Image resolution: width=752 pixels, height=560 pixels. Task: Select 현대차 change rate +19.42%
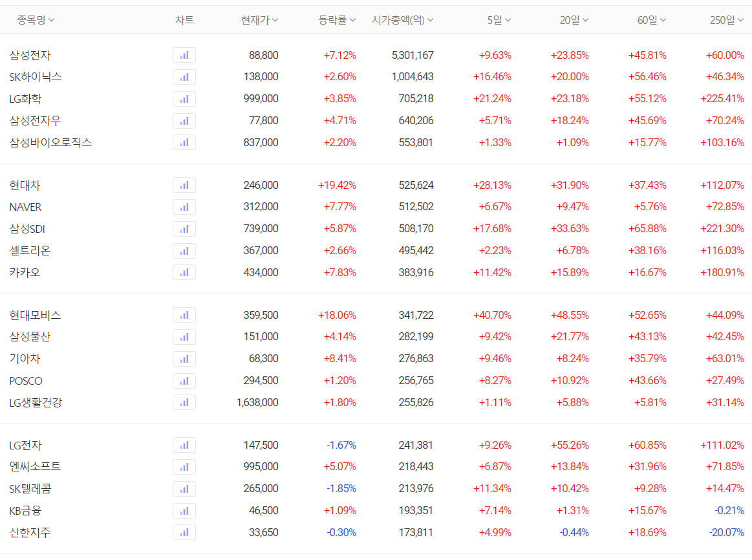click(337, 185)
